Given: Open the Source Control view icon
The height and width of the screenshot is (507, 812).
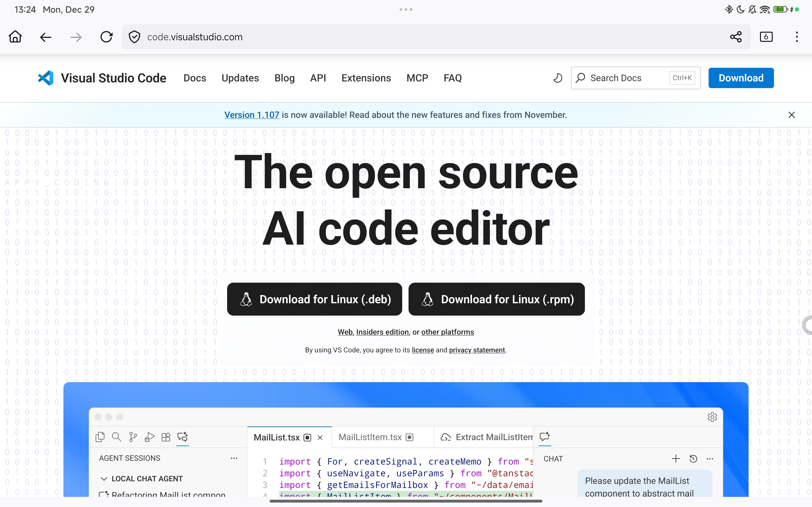Looking at the screenshot, I should (133, 437).
